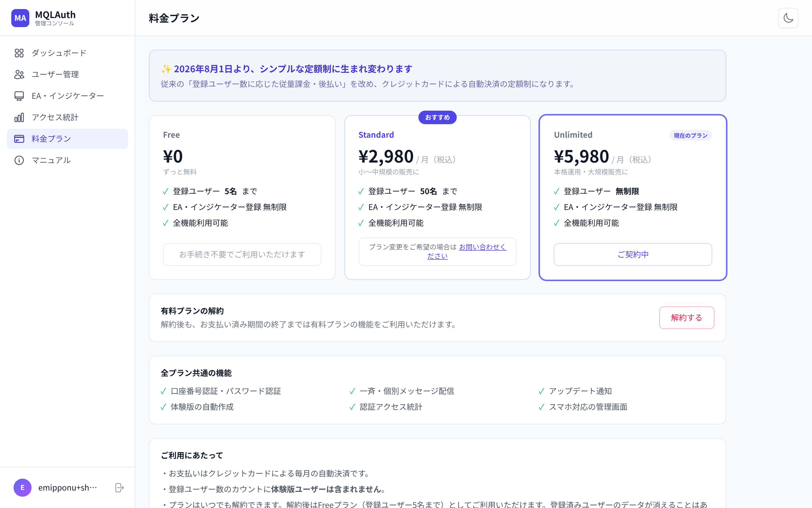Click the 料金プラン page title in the header
This screenshot has height=508, width=812.
[174, 18]
